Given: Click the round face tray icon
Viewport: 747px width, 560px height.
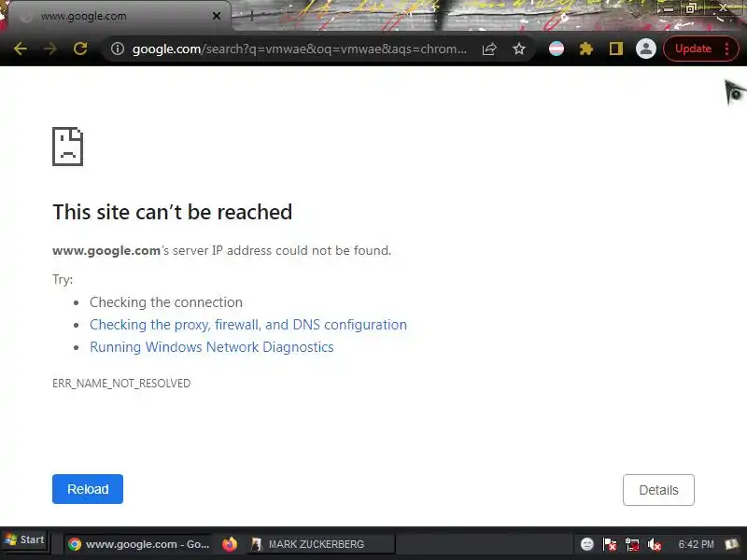Looking at the screenshot, I should [x=587, y=544].
